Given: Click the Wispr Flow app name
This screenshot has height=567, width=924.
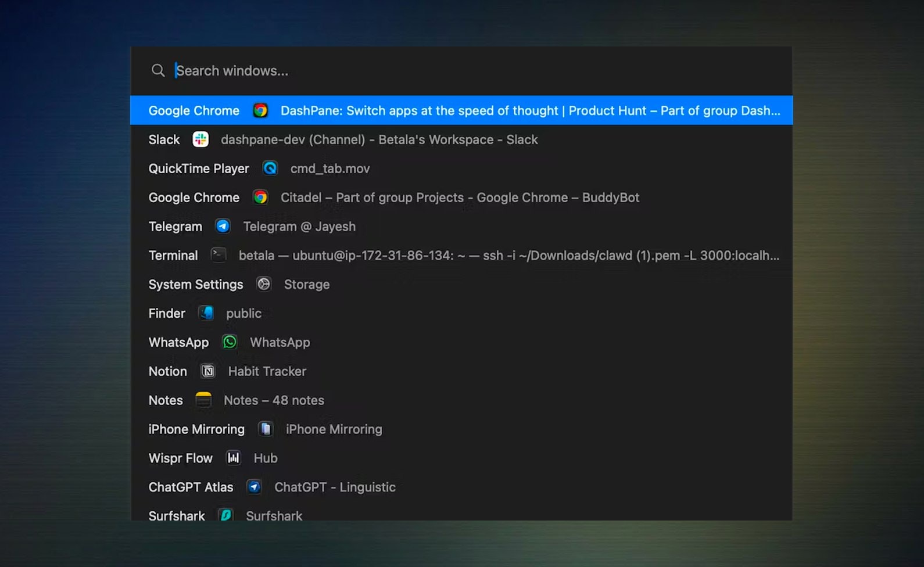Looking at the screenshot, I should [181, 458].
